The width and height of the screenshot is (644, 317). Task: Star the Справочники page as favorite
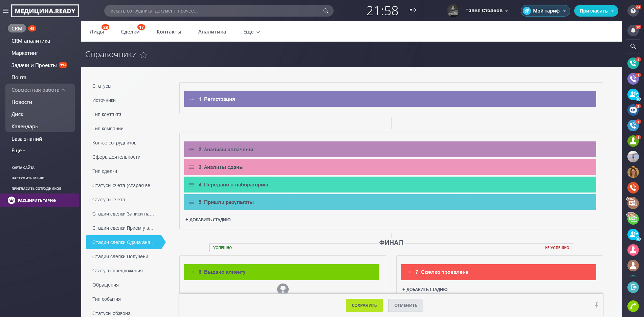coord(143,55)
